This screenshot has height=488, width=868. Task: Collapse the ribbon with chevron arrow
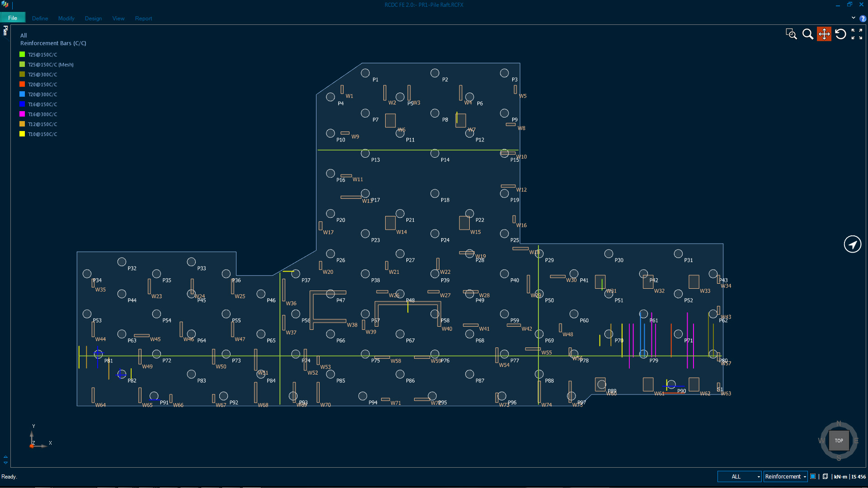coord(854,18)
